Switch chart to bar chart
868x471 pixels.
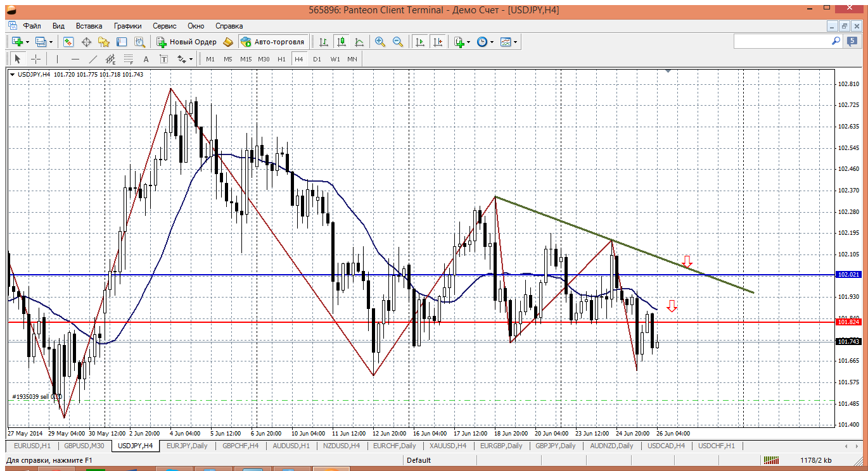click(x=324, y=42)
